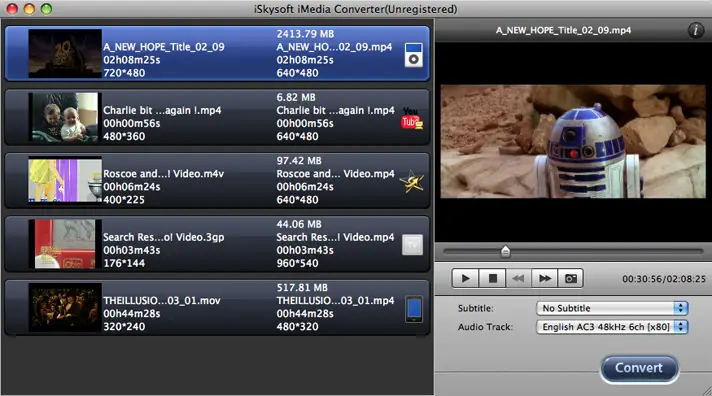Click the 960*540 output resolution
Viewport: 712px width, 396px height.
(297, 263)
